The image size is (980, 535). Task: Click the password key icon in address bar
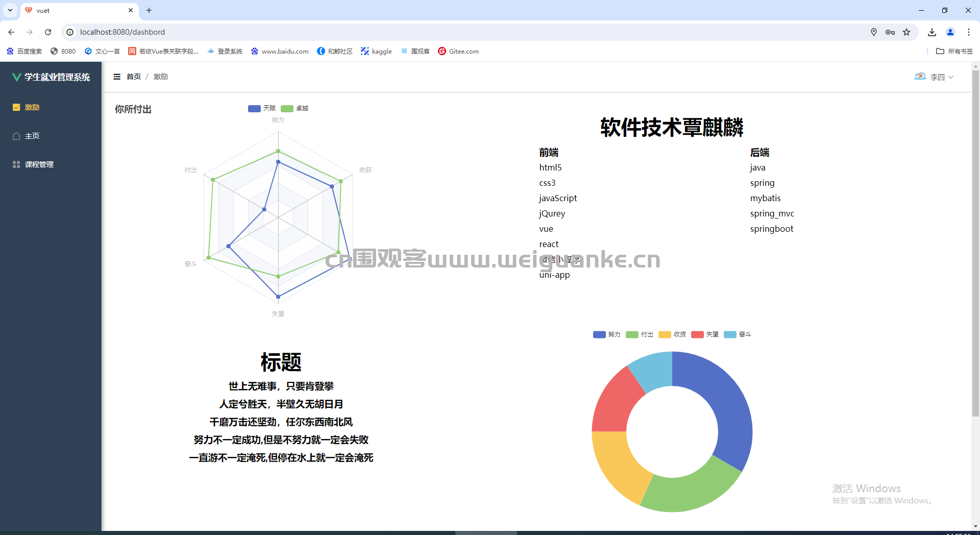click(890, 32)
